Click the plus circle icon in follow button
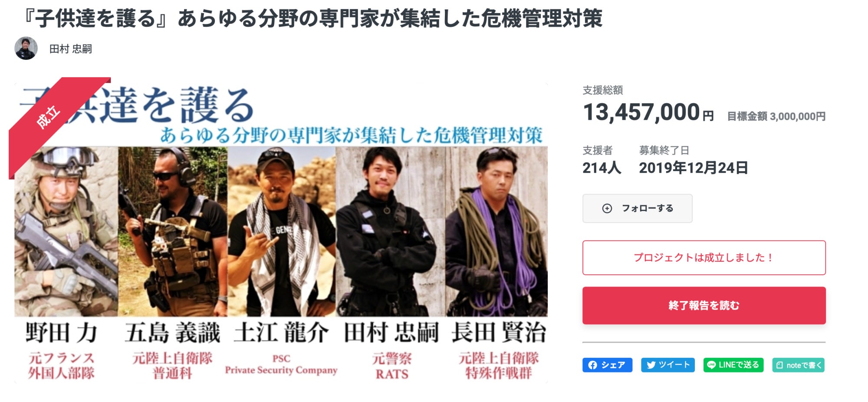Image resolution: width=868 pixels, height=402 pixels. [x=607, y=208]
